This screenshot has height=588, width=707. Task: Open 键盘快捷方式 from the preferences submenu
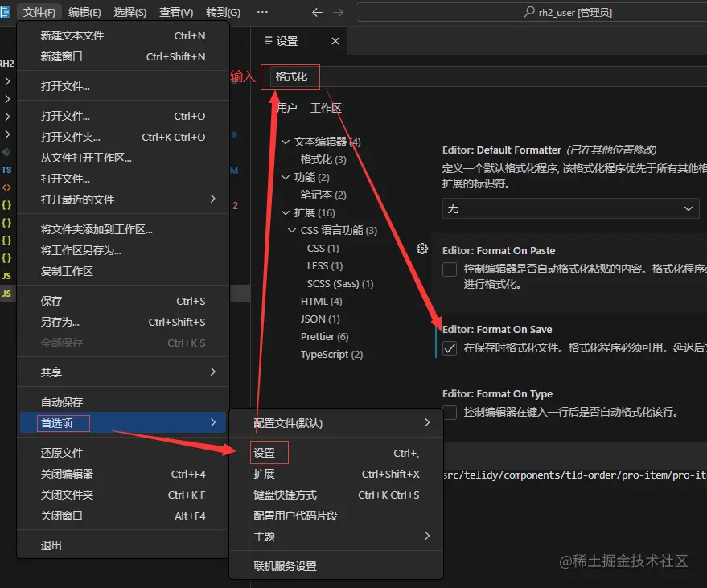pos(336,495)
